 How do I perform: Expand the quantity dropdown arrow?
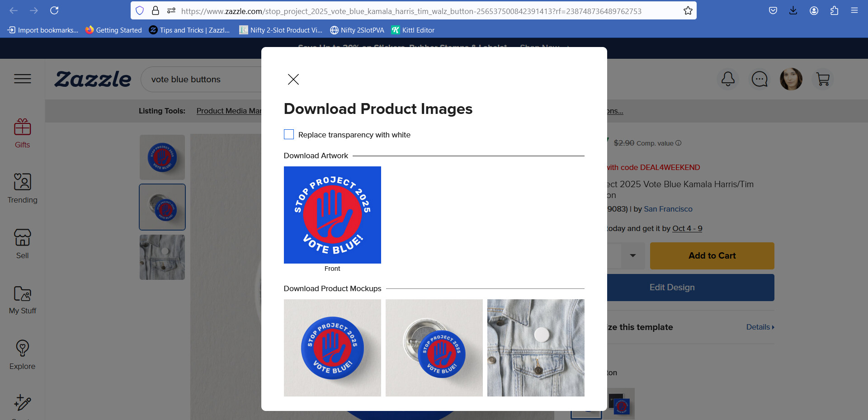(x=633, y=255)
